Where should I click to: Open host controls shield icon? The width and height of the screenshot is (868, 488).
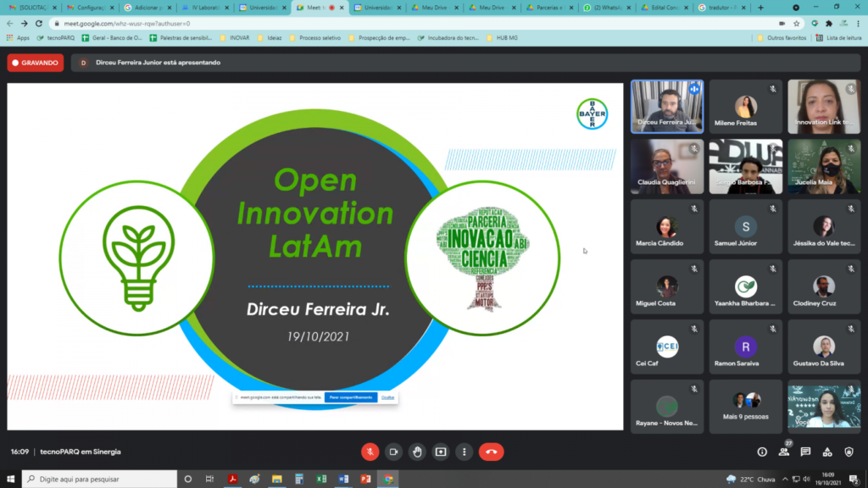tap(849, 452)
